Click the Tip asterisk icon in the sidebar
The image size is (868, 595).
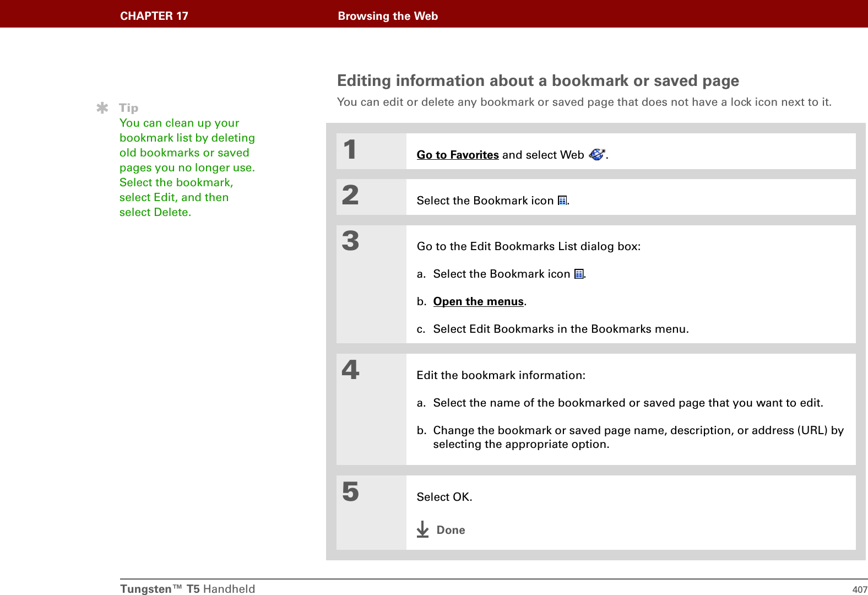point(102,108)
